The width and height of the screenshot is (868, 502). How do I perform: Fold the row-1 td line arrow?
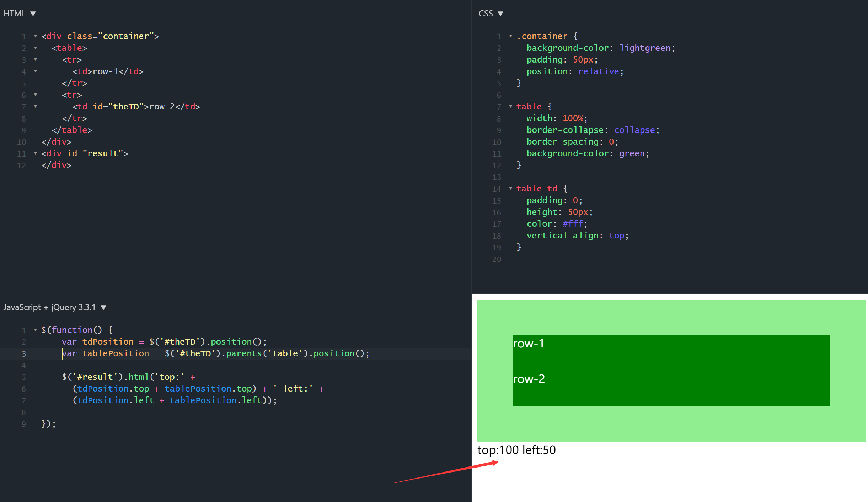36,71
